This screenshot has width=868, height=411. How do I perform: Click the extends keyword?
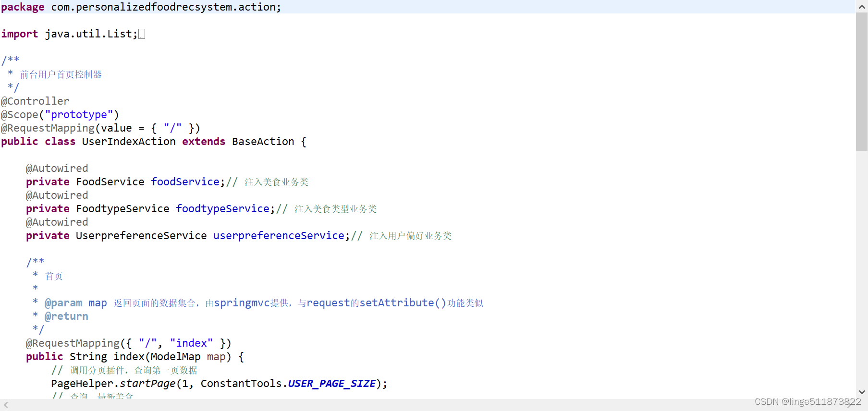tap(204, 142)
